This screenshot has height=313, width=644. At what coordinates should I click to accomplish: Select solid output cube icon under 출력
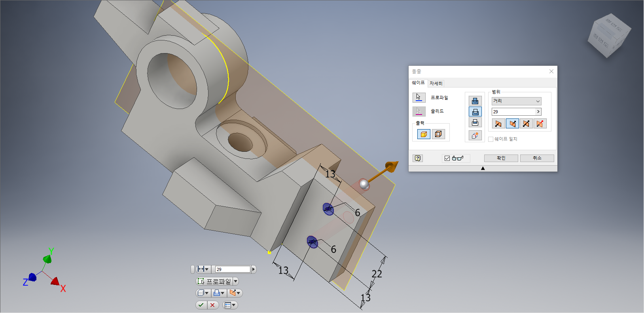(x=424, y=134)
